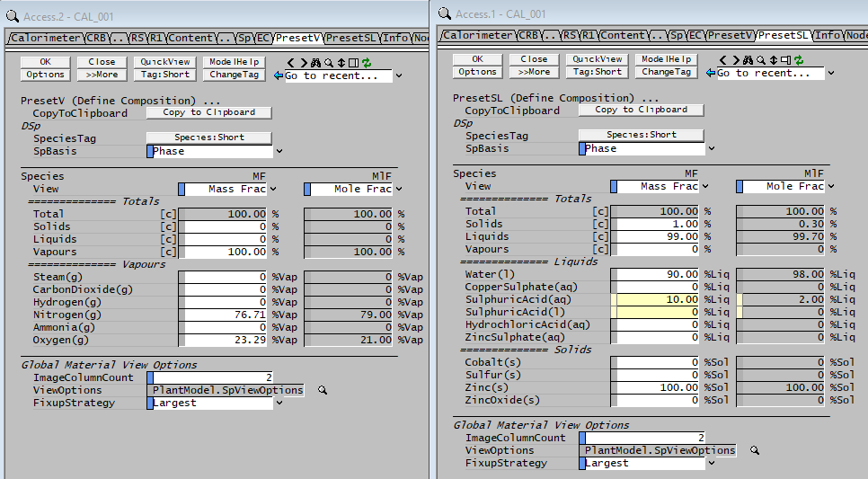Open Mass Frac view dropdown in Access.2
Image resolution: width=868 pixels, height=479 pixels.
[273, 189]
